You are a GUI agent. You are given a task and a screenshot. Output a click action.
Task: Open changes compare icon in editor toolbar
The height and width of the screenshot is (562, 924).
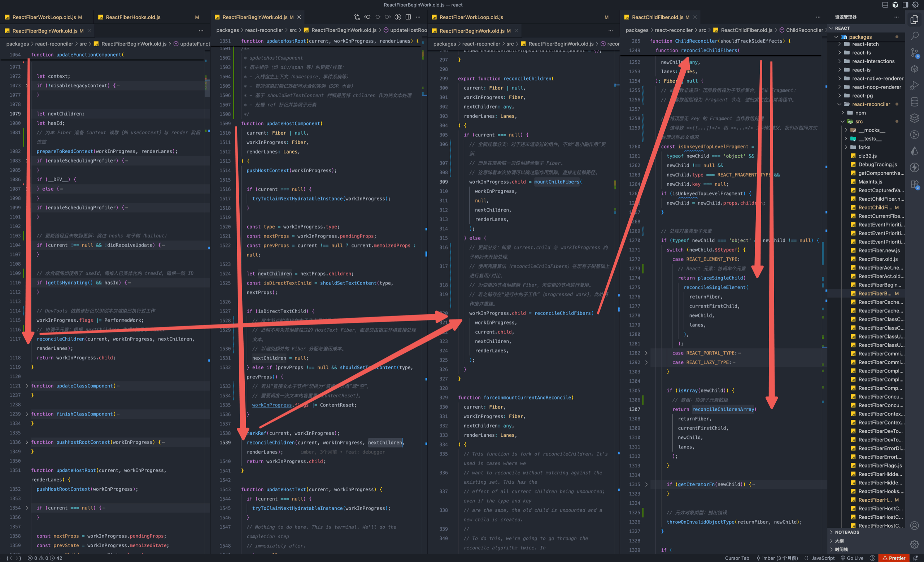[x=357, y=17]
